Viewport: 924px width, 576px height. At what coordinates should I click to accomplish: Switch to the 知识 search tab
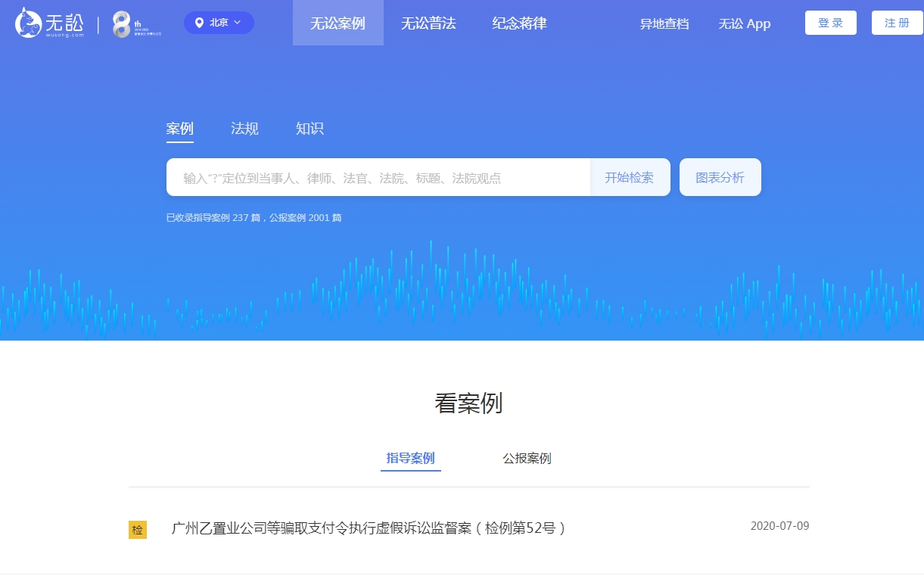click(x=310, y=128)
